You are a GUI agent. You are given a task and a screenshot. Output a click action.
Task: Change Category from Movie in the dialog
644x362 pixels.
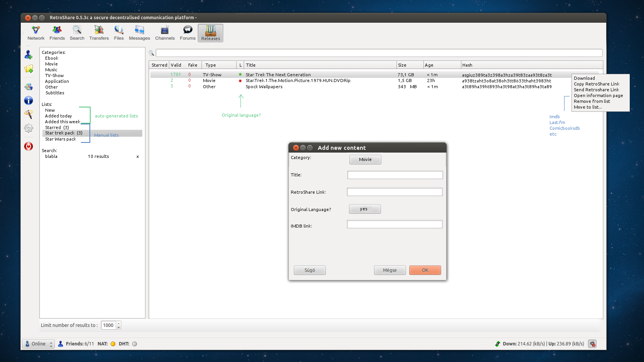coord(365,159)
